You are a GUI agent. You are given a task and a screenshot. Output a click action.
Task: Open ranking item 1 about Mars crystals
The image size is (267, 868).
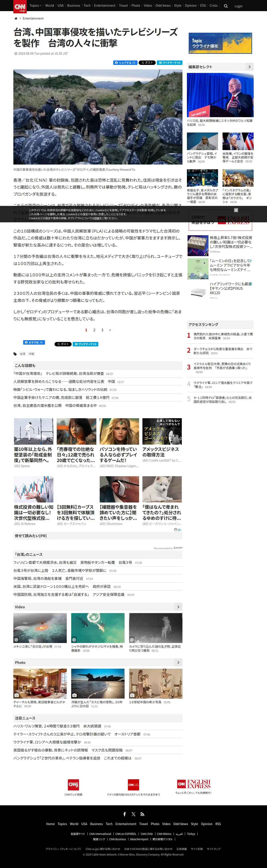click(223, 336)
